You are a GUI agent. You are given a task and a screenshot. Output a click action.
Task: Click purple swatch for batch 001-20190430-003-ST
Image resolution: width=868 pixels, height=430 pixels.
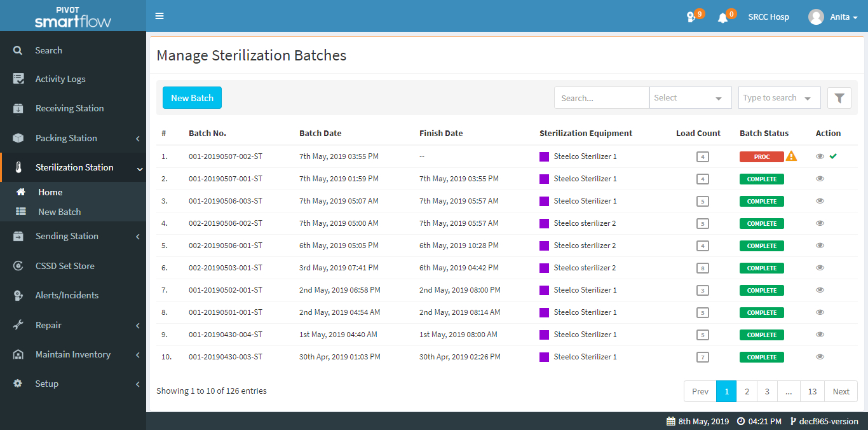pyautogui.click(x=544, y=357)
